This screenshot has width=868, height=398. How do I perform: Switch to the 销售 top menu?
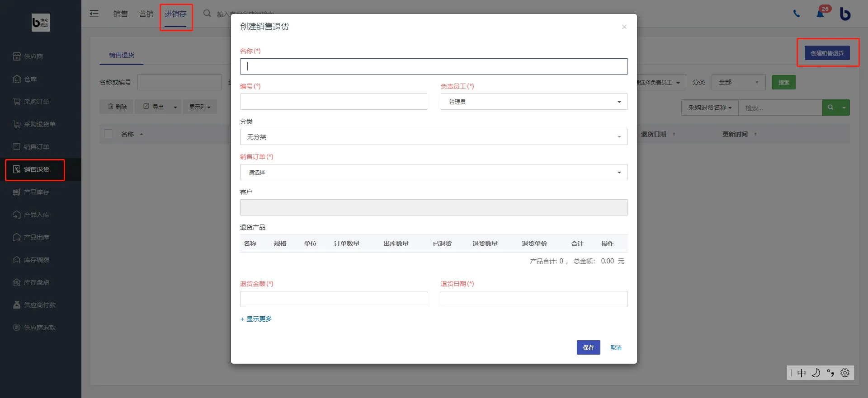121,14
